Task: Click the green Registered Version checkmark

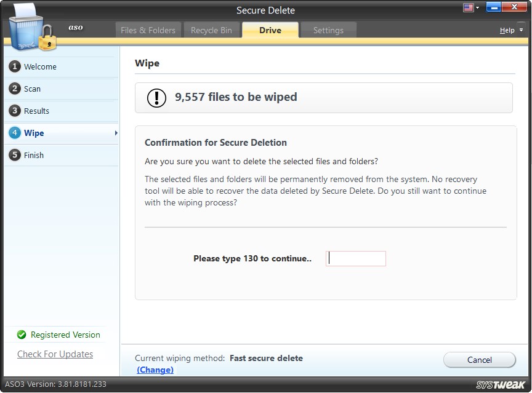Action: tap(22, 335)
